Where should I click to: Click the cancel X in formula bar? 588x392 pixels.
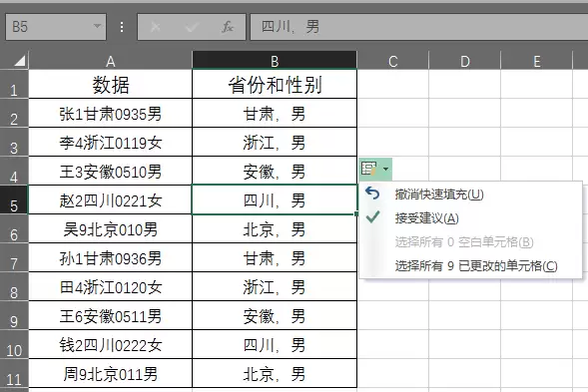(156, 27)
